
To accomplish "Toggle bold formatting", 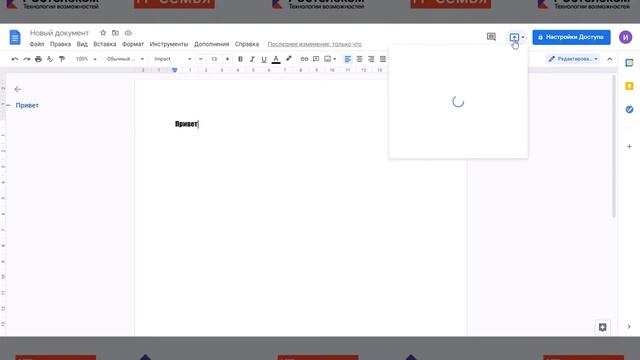I will pos(240,59).
